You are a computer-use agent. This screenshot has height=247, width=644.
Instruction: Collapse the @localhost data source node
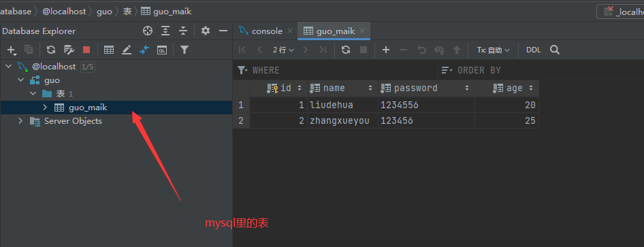pyautogui.click(x=8, y=67)
